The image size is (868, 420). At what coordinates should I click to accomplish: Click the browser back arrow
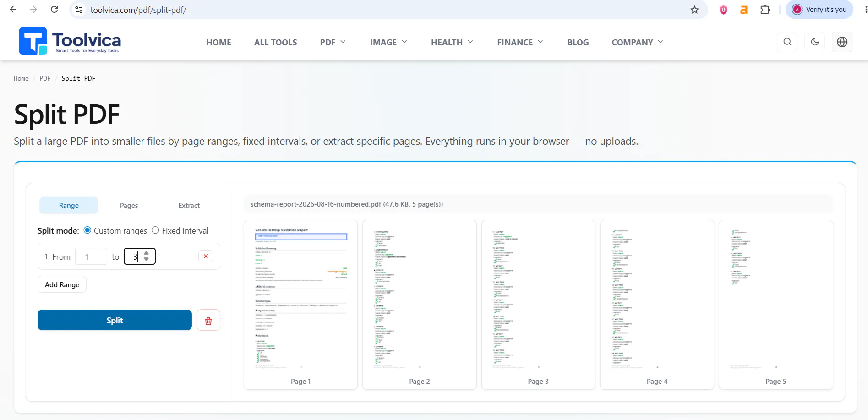coord(13,10)
